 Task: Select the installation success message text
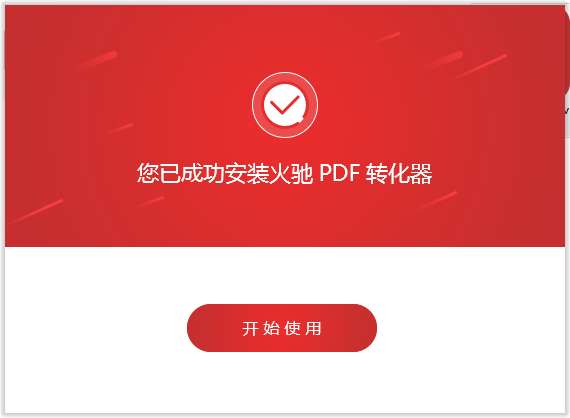[x=284, y=173]
